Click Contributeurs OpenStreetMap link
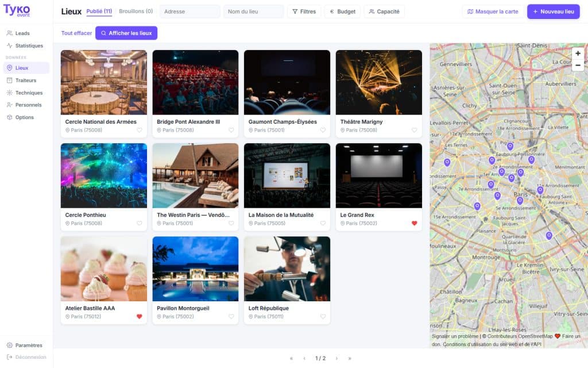588x368 pixels. (x=520, y=336)
